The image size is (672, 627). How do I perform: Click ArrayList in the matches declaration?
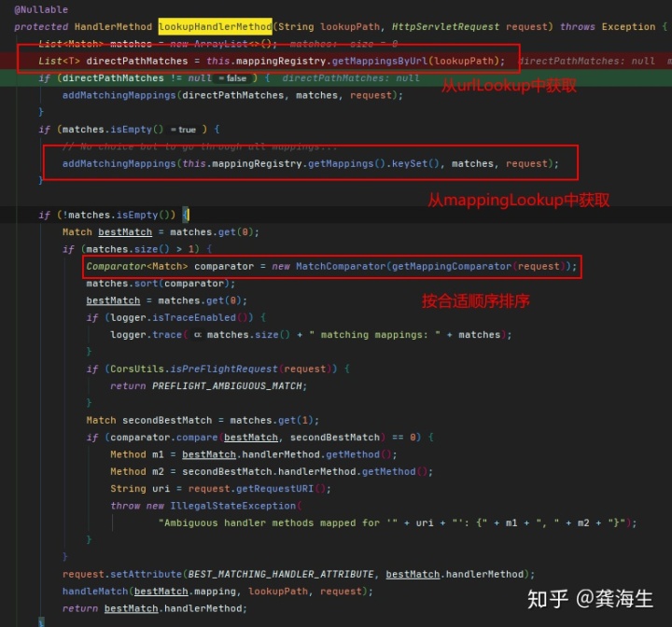point(221,44)
